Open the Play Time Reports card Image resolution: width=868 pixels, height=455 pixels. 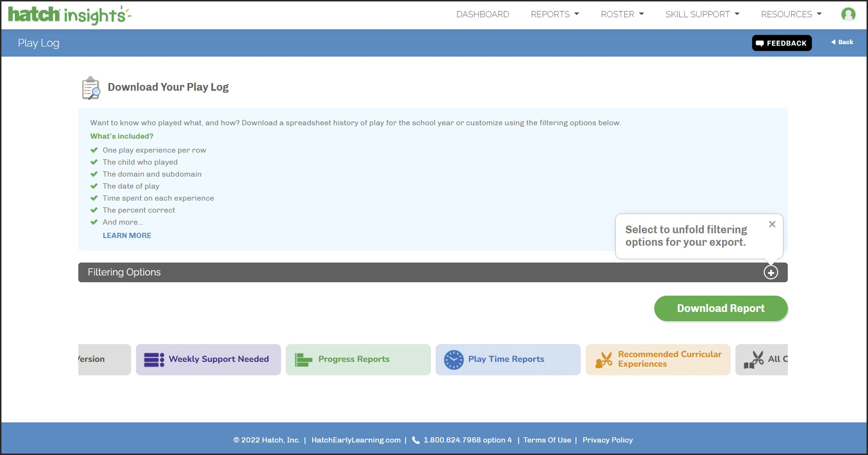(508, 359)
